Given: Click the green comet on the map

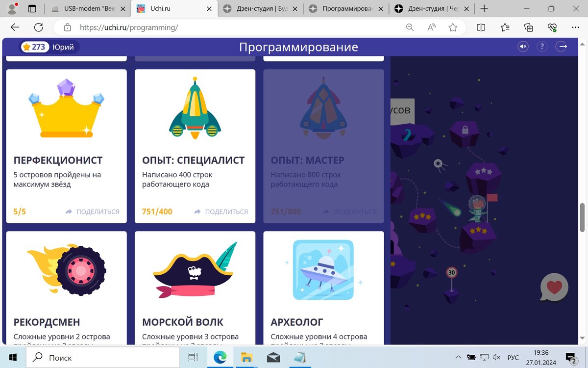Looking at the screenshot, I should pos(451,208).
